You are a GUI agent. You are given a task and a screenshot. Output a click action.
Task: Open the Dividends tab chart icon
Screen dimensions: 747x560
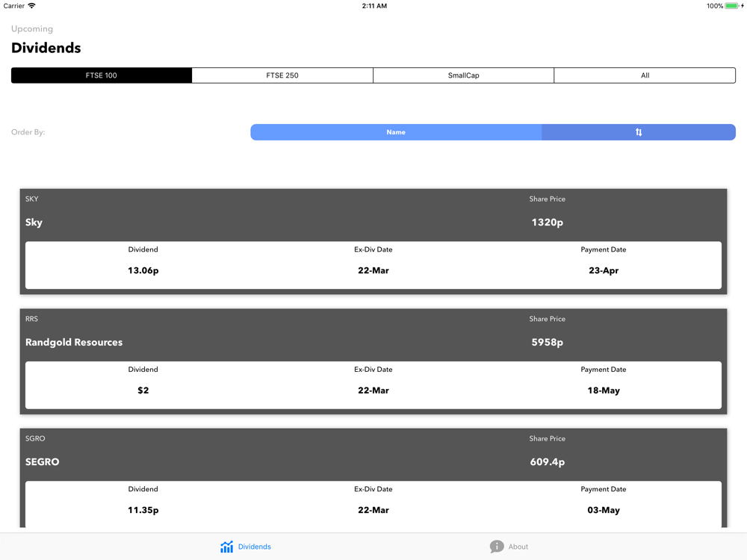pos(227,547)
